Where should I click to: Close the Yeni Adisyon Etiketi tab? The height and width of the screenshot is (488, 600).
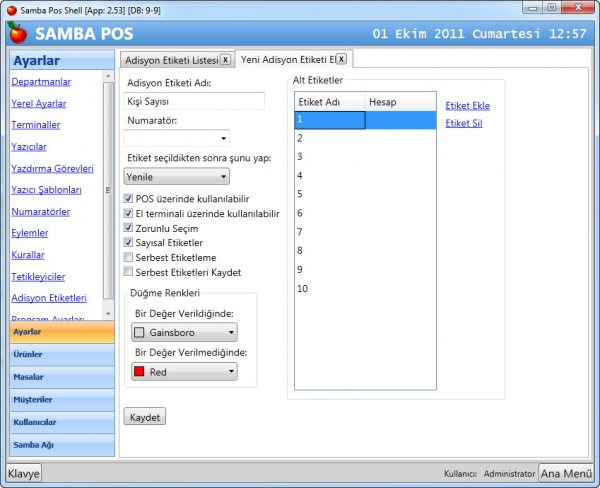coord(341,59)
